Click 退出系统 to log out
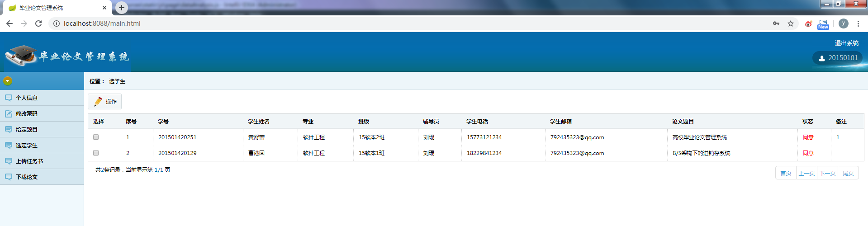The image size is (868, 226). pos(846,43)
